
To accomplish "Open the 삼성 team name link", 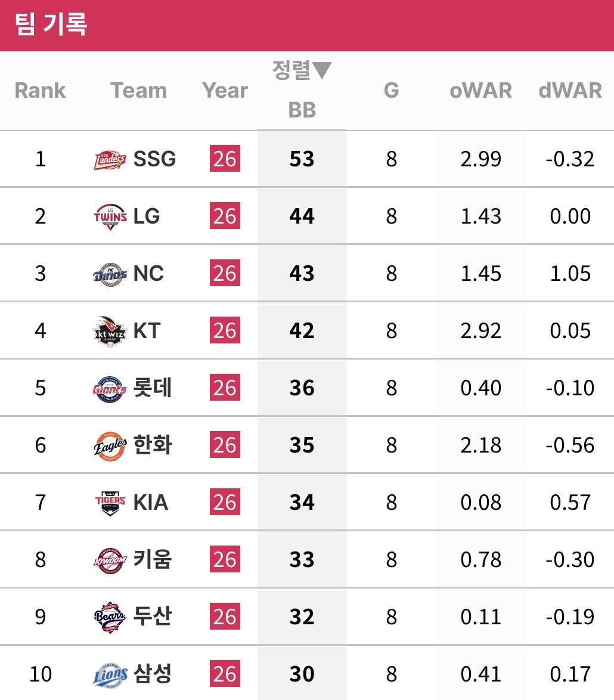I will click(153, 674).
